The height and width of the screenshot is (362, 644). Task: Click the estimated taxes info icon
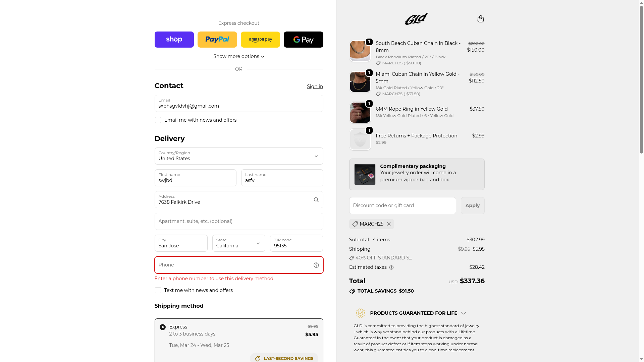point(391,267)
